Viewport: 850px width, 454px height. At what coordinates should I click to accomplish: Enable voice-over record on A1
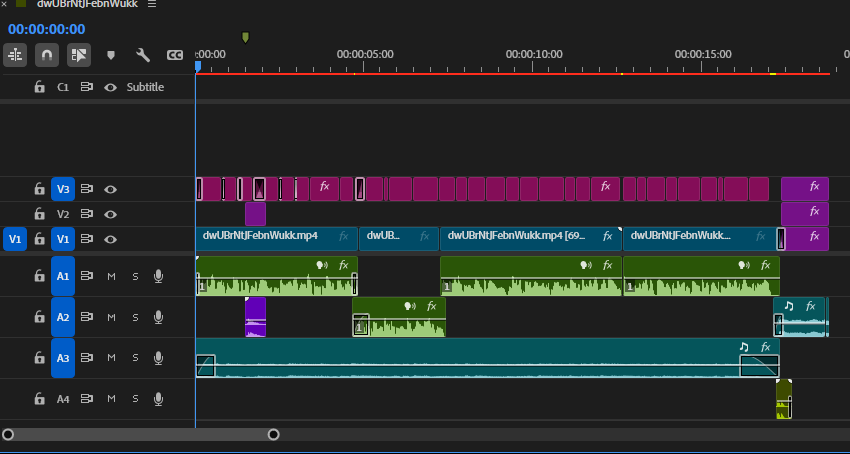tap(158, 277)
